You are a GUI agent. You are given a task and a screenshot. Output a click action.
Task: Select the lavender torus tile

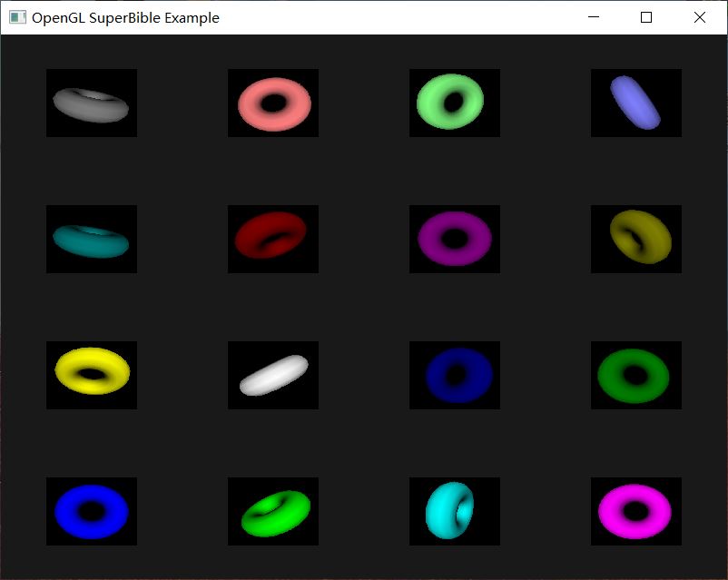636,103
